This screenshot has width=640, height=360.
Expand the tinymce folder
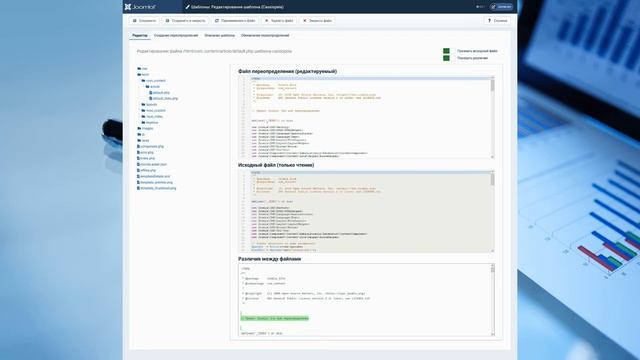150,122
